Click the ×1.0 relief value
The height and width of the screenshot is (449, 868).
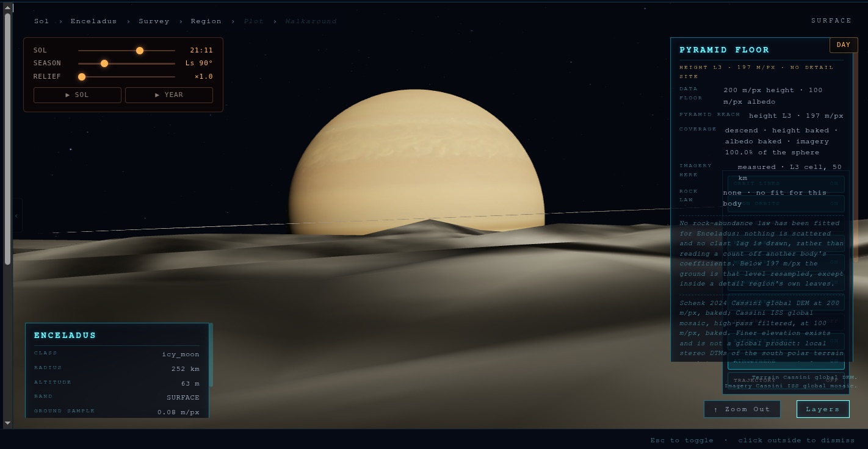[x=204, y=77]
